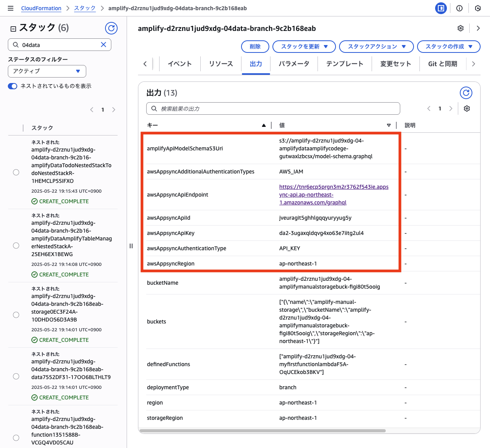Select the 出力 tab
The width and height of the screenshot is (490, 448).
[256, 64]
